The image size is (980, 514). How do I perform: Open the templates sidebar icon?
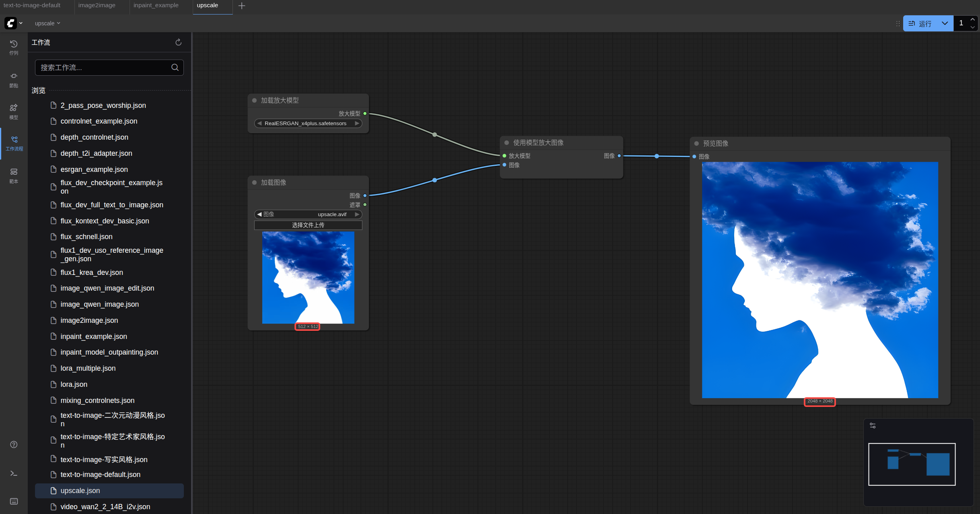(x=14, y=176)
